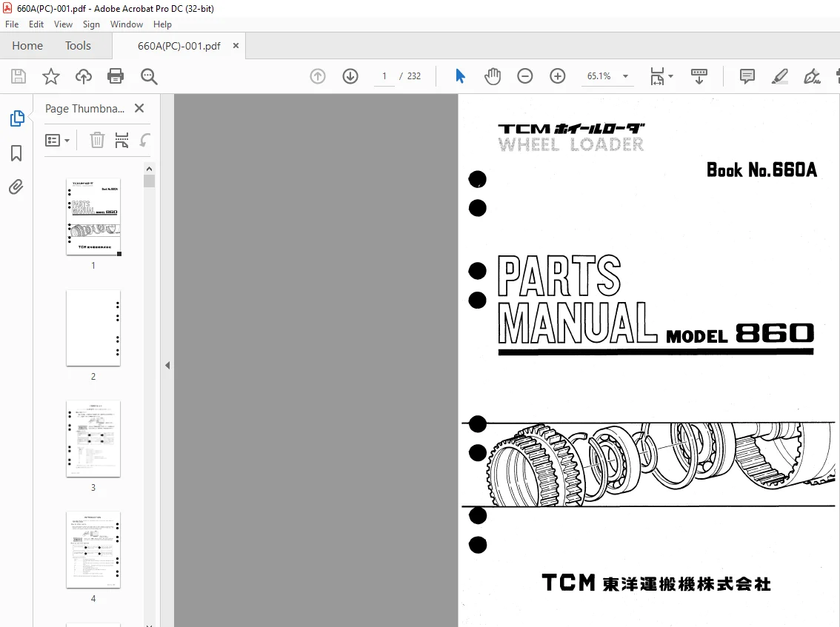Open the Page Thumbnails sidebar icon
Screen dimensions: 840x627
coord(16,118)
